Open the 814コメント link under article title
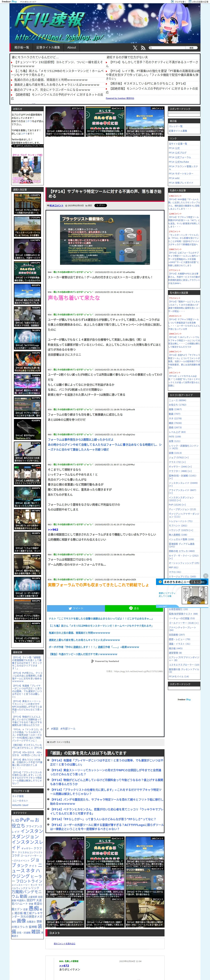Image resolution: width=210 pixels, height=980 pixels. point(56,205)
